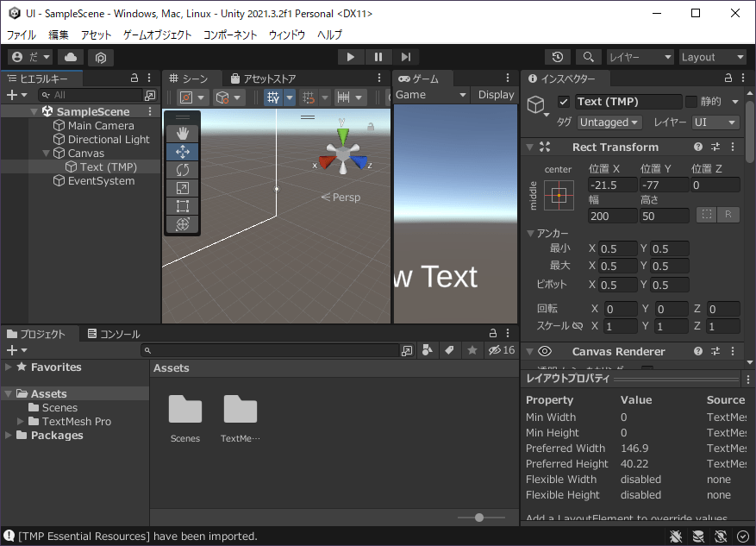
Task: Open the Layers dropdown in toolbar
Action: [640, 58]
